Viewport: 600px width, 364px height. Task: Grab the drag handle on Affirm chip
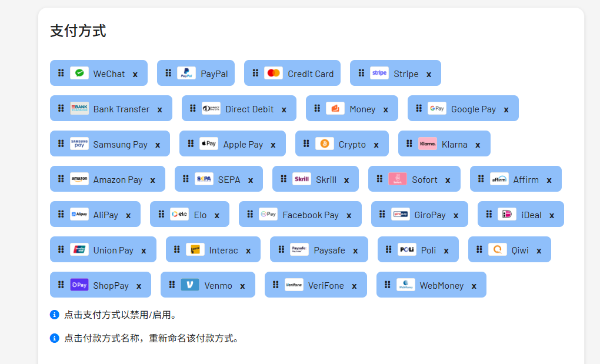click(x=481, y=179)
